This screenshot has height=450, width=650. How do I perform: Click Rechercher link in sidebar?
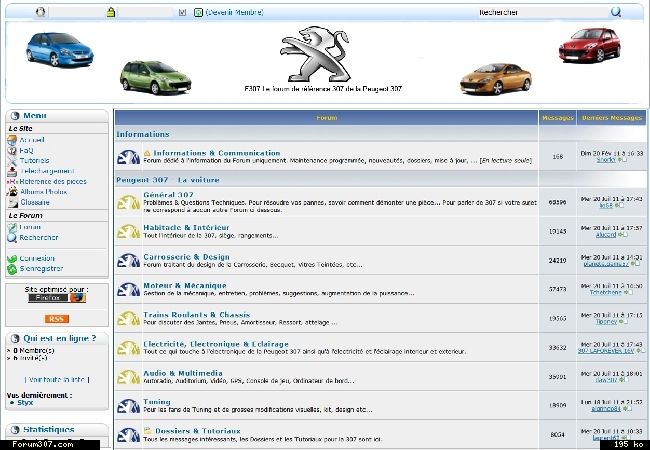click(39, 238)
